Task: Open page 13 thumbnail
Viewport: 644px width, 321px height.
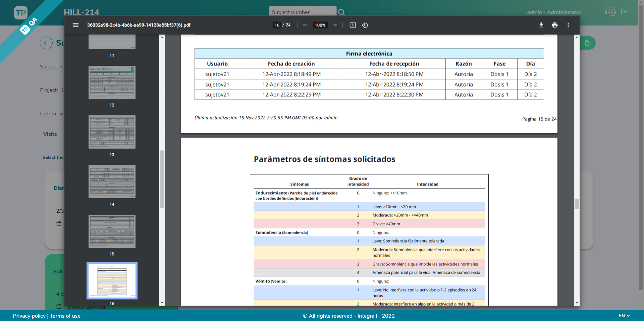Action: (112, 132)
